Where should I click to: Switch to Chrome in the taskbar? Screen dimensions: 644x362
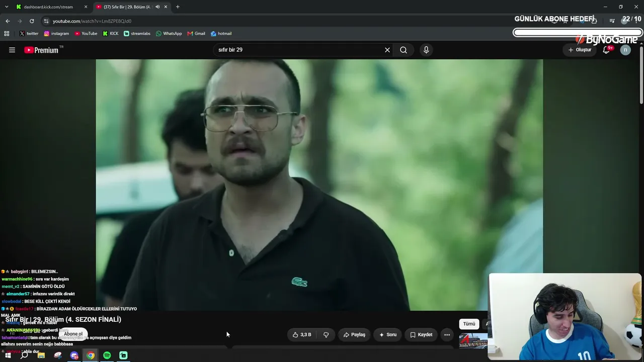click(91, 355)
